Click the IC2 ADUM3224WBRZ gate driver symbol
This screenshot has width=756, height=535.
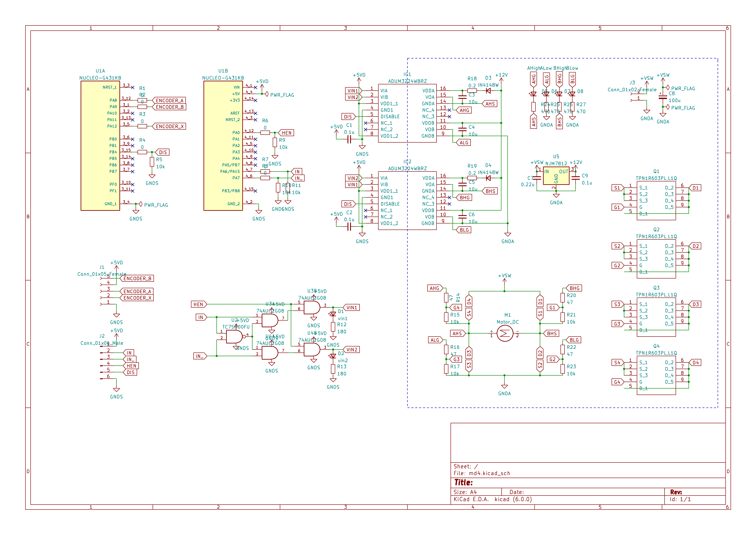407,200
